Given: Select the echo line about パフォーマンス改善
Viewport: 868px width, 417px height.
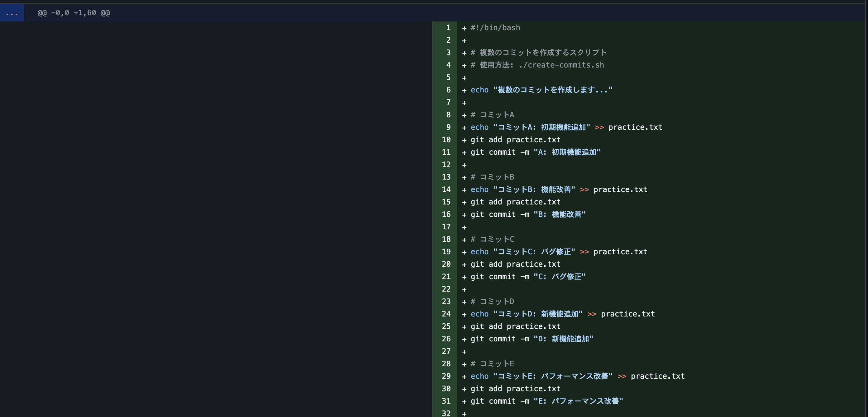Looking at the screenshot, I should click(577, 376).
